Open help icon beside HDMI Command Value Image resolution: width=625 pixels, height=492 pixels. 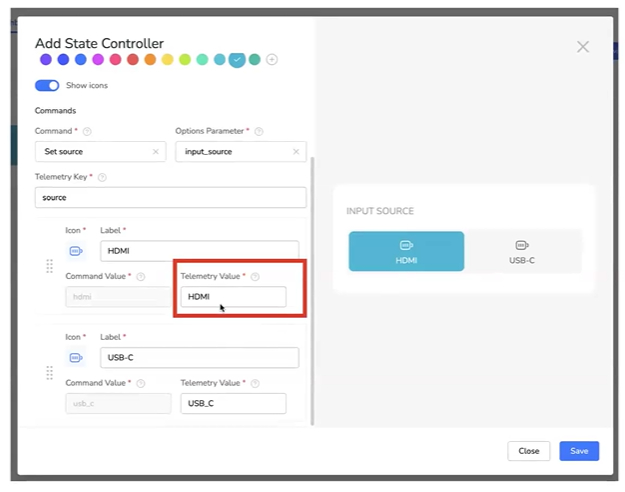coord(141,277)
